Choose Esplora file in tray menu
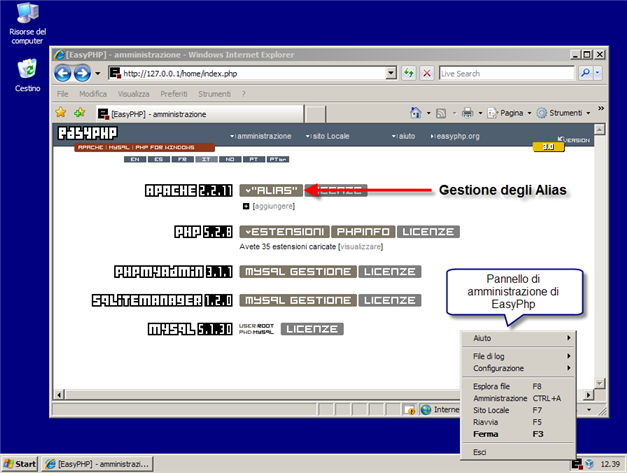This screenshot has height=473, width=627. click(518, 386)
